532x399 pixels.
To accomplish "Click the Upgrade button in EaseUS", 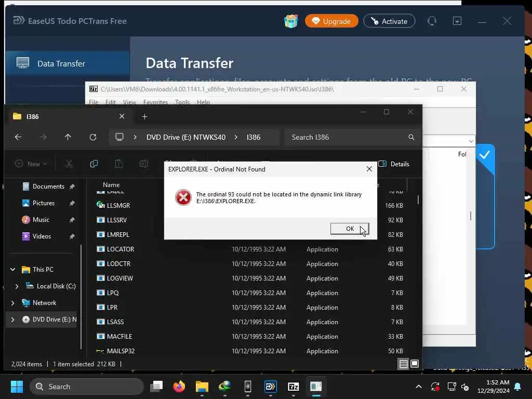I will click(331, 21).
